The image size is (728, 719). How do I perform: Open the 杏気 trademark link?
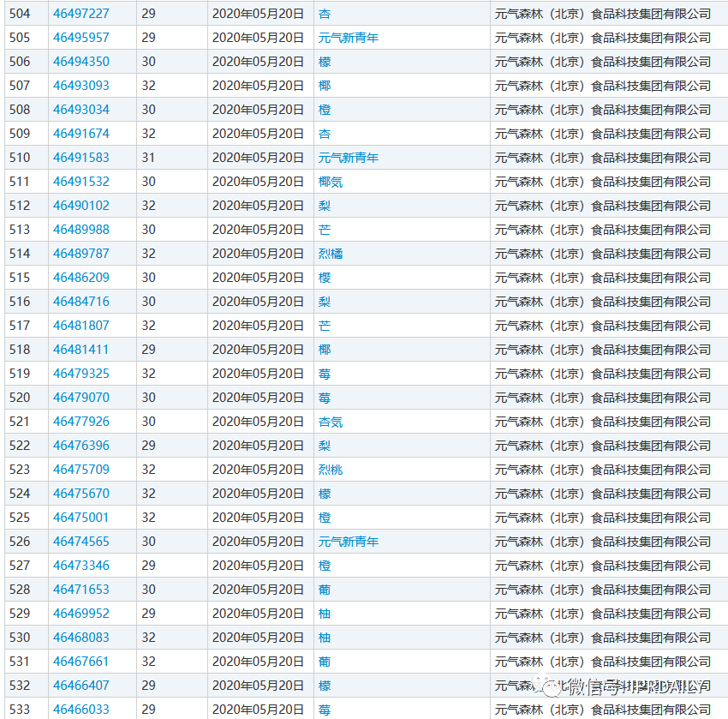click(331, 422)
